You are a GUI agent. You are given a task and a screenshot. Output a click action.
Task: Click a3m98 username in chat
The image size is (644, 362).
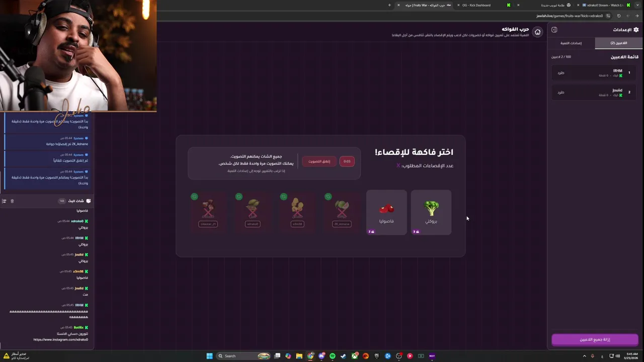[78, 271]
